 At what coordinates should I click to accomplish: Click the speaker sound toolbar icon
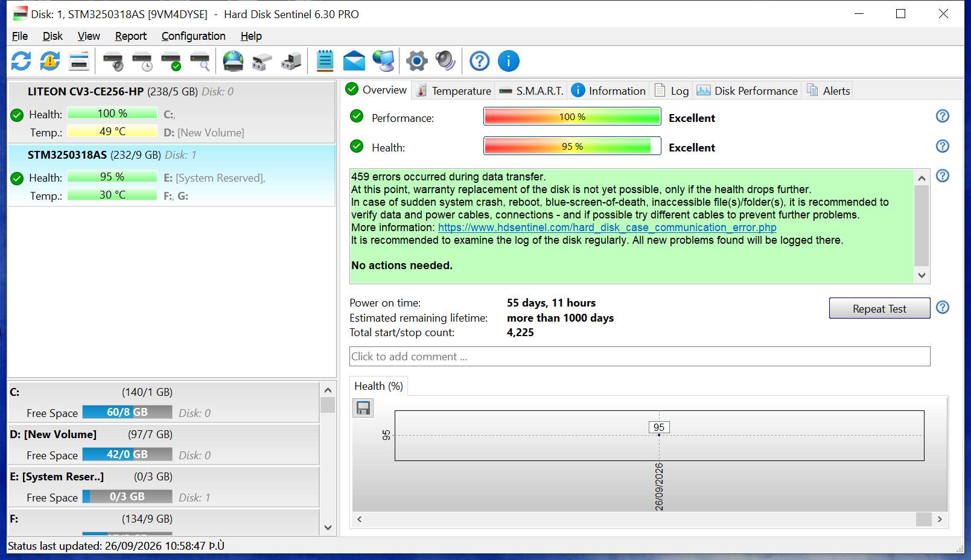point(446,61)
